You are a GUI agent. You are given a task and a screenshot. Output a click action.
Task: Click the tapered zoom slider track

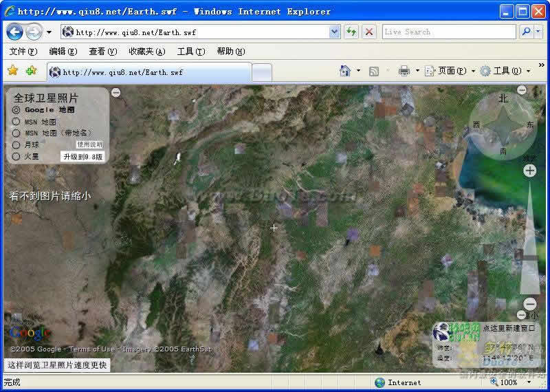click(x=529, y=237)
